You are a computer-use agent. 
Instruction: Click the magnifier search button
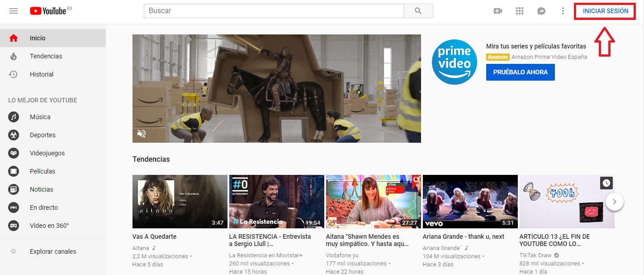418,11
